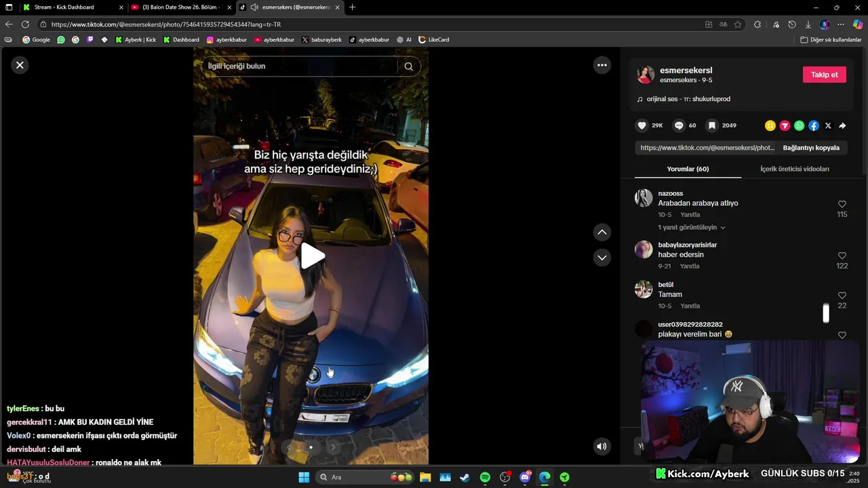This screenshot has height=488, width=868.
Task: Go to next post with down chevron
Action: click(602, 258)
